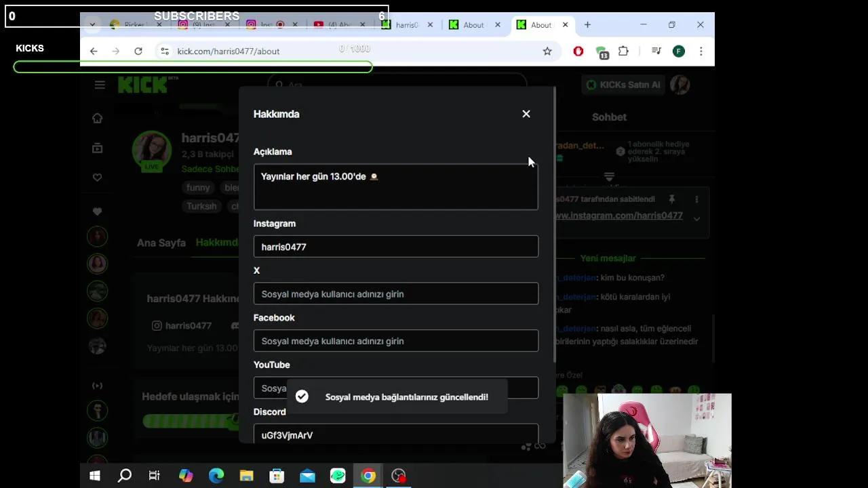868x488 pixels.
Task: Switch to the middle About Kick tab
Action: [x=473, y=25]
